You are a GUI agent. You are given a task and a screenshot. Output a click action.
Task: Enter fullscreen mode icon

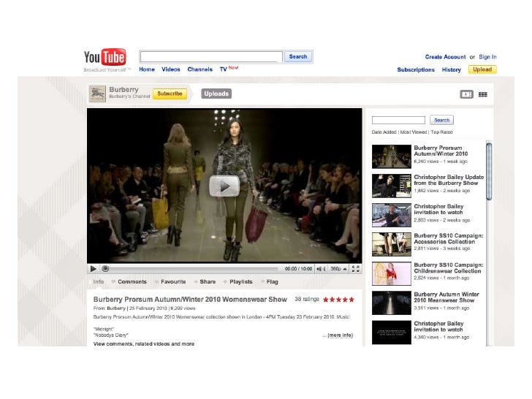click(x=356, y=269)
